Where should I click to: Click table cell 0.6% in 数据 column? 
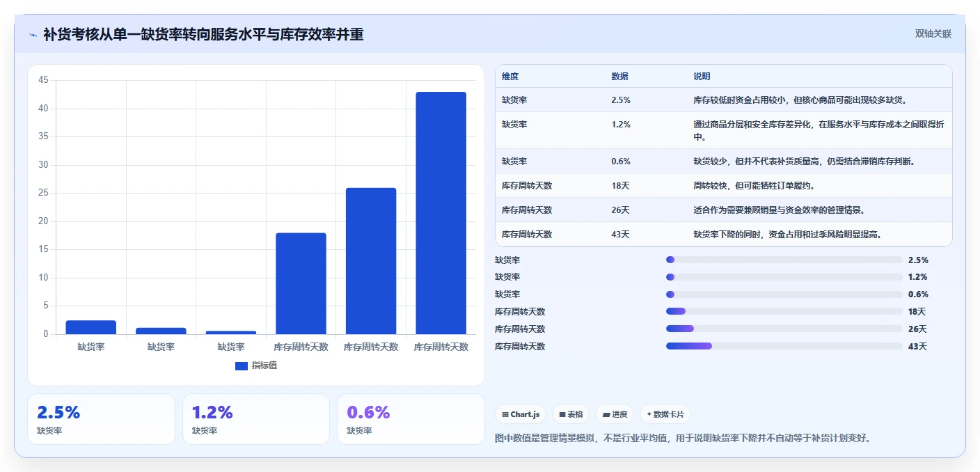pos(621,162)
